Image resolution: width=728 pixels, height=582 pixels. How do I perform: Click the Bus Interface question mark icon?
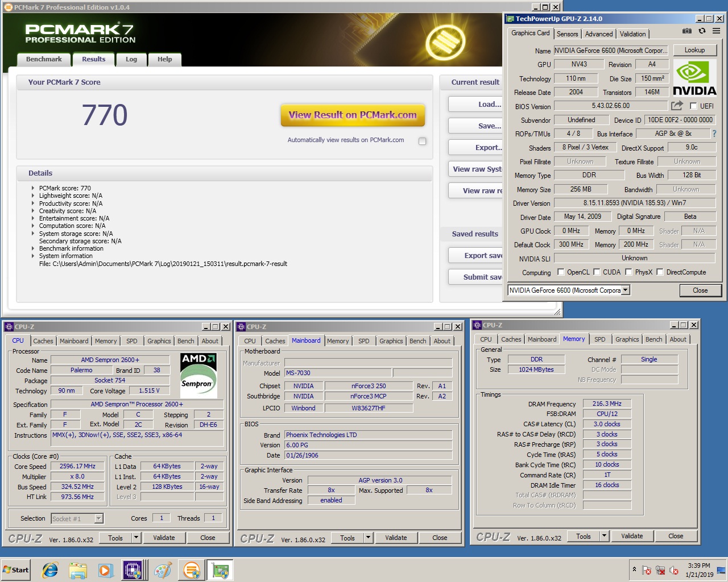coord(714,134)
